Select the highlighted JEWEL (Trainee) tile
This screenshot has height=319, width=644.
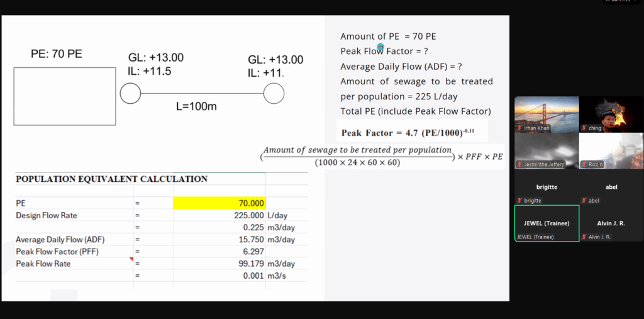(x=547, y=223)
